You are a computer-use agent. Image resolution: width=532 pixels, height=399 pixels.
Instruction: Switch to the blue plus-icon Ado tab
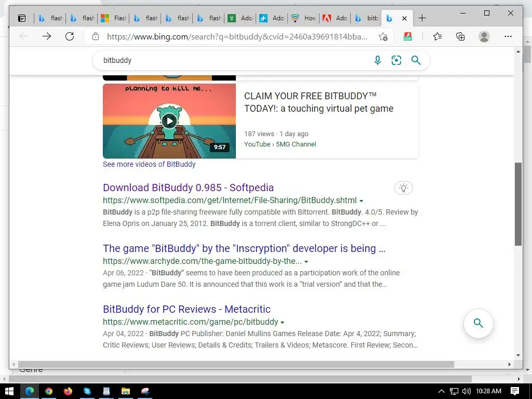click(x=272, y=18)
